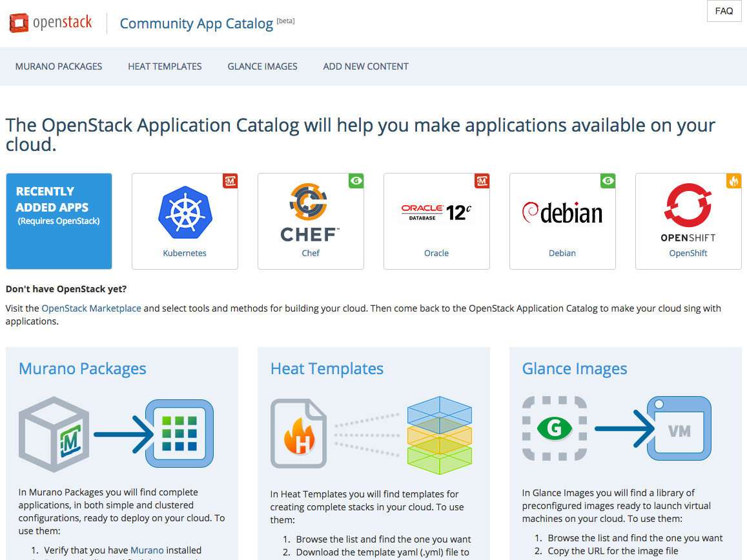Click "Download the template yaml" step
Viewport: 747px width, 560px height.
pyautogui.click(x=383, y=552)
